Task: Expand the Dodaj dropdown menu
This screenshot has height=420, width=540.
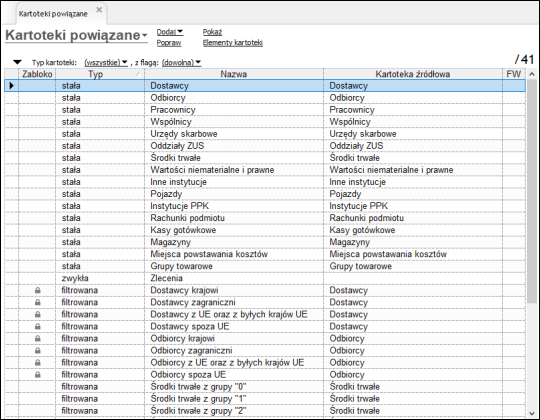Action: coord(170,32)
